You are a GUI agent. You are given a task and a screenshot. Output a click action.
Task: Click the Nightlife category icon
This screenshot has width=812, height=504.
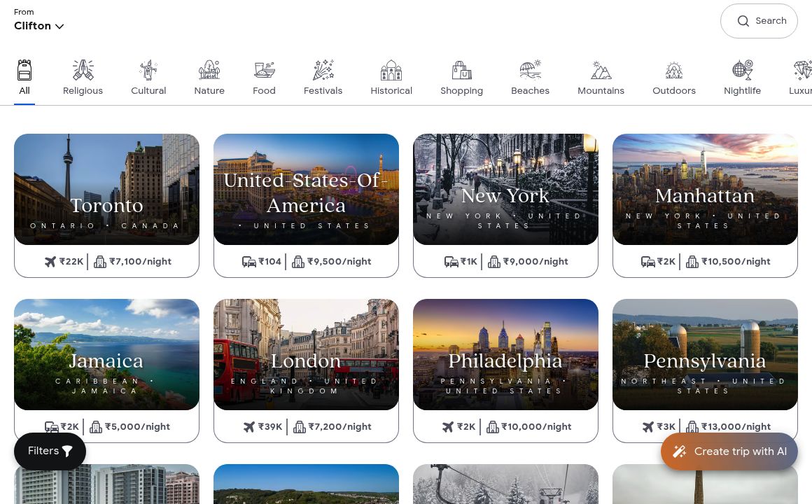point(742,70)
